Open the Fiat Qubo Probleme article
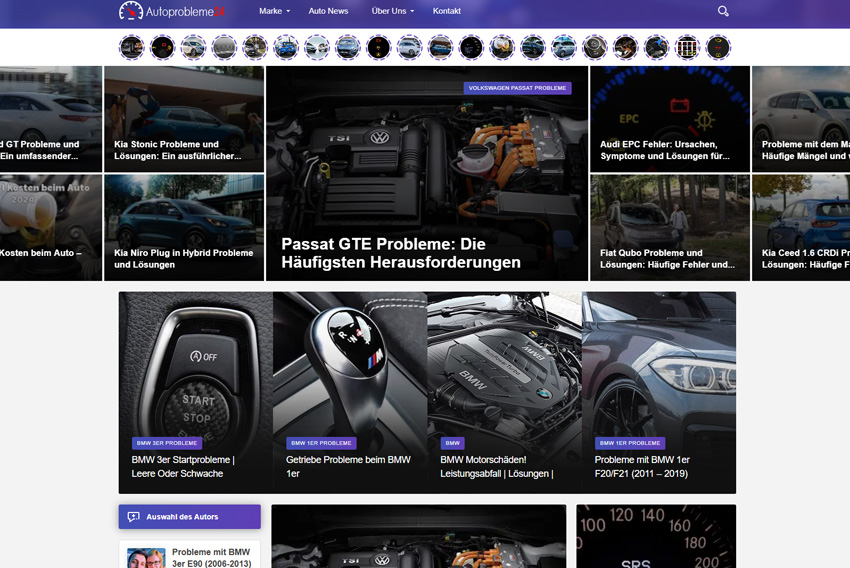The width and height of the screenshot is (850, 568). (670, 228)
